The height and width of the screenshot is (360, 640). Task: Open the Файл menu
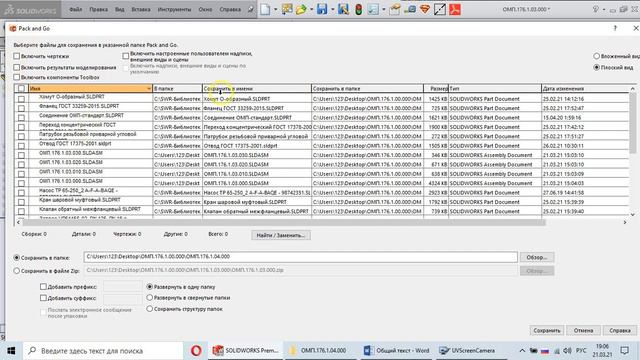76,9
